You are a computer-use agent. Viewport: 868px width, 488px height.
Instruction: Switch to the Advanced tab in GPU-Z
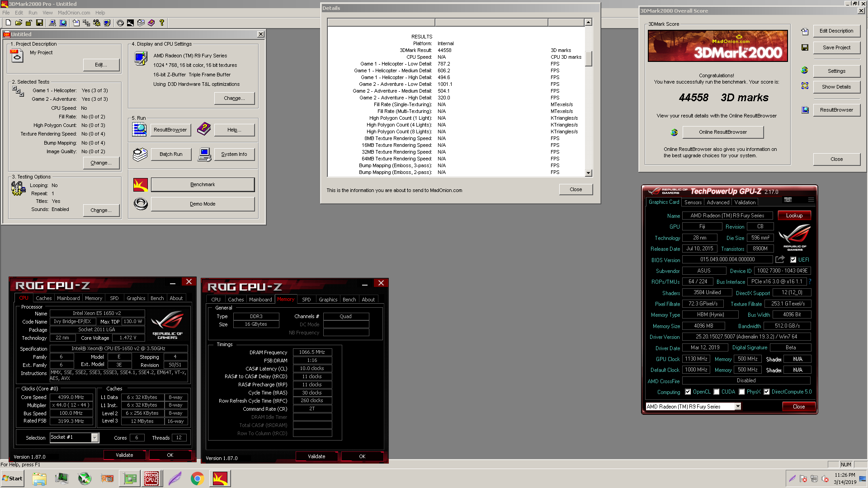click(718, 202)
